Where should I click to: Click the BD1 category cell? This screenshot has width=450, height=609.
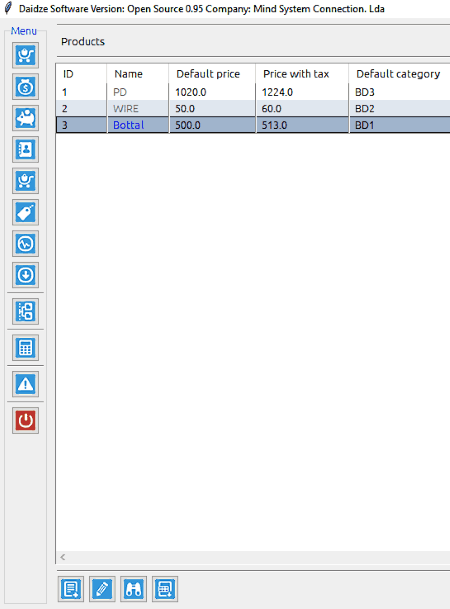coord(400,125)
